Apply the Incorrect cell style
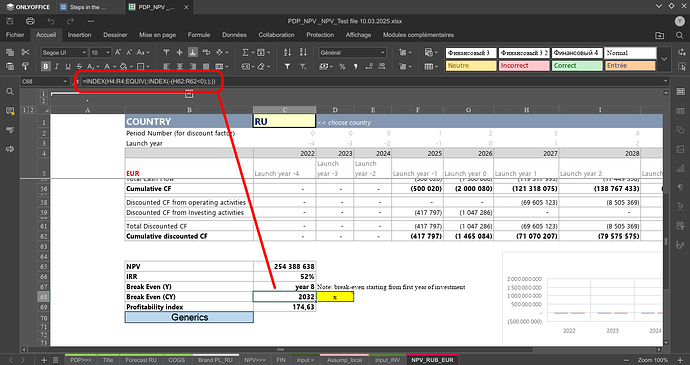Image resolution: width=690 pixels, height=365 pixels. [524, 66]
